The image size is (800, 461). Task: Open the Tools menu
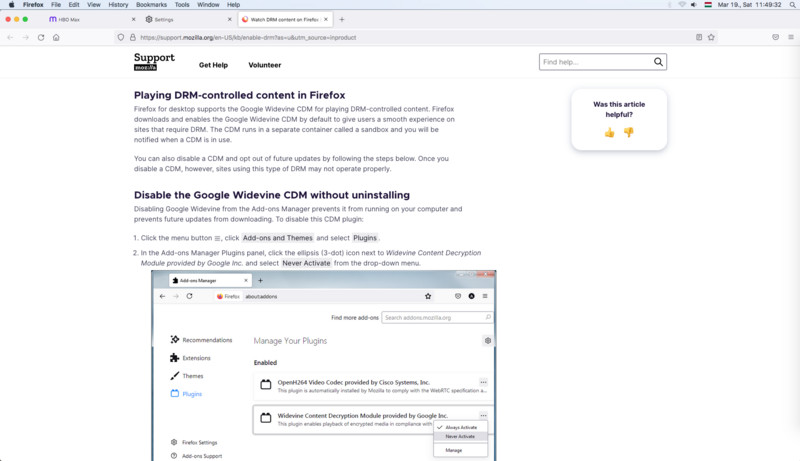182,5
